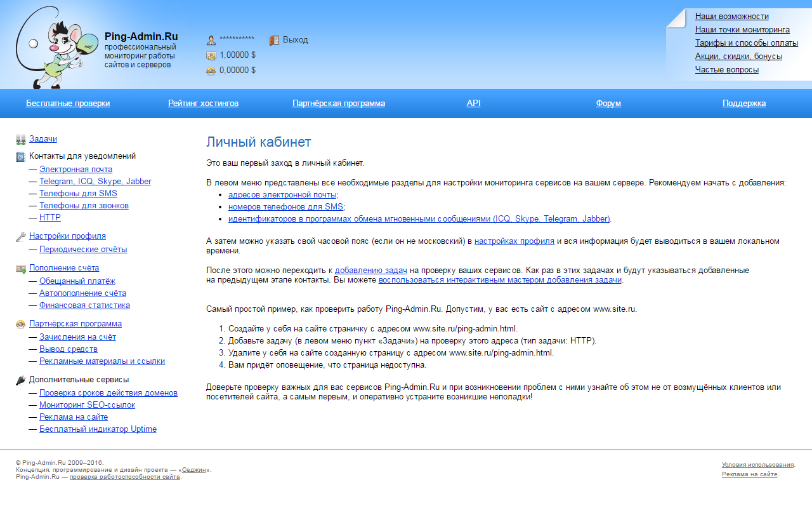Click the Выход logout link
Viewport: 812px width, 508px height.
click(x=296, y=40)
